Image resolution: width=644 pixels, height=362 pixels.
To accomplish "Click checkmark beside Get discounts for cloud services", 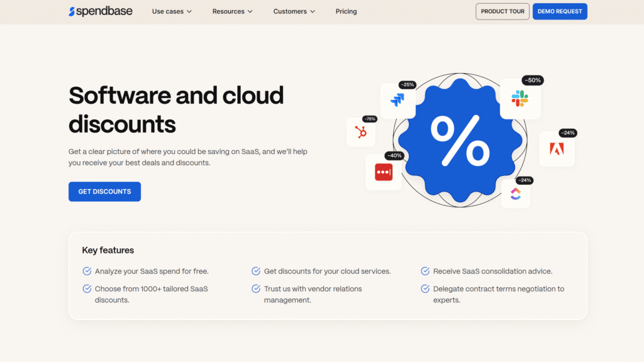I will [256, 271].
